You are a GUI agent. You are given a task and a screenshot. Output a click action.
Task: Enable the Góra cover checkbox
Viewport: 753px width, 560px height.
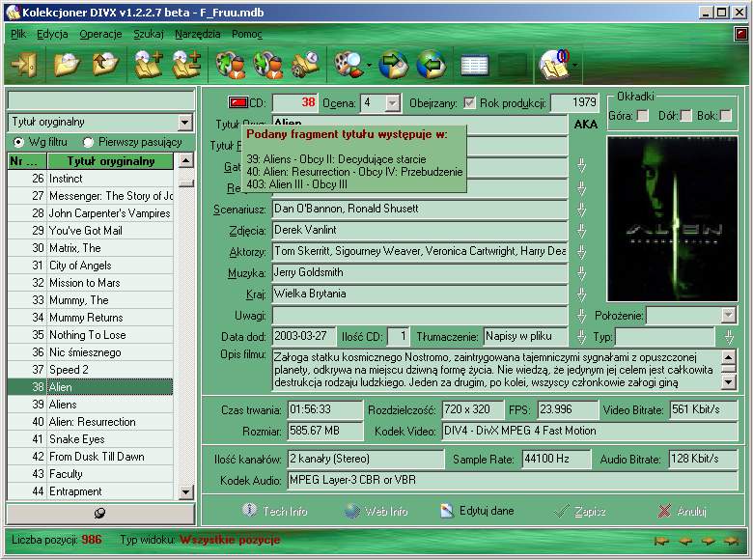[642, 116]
